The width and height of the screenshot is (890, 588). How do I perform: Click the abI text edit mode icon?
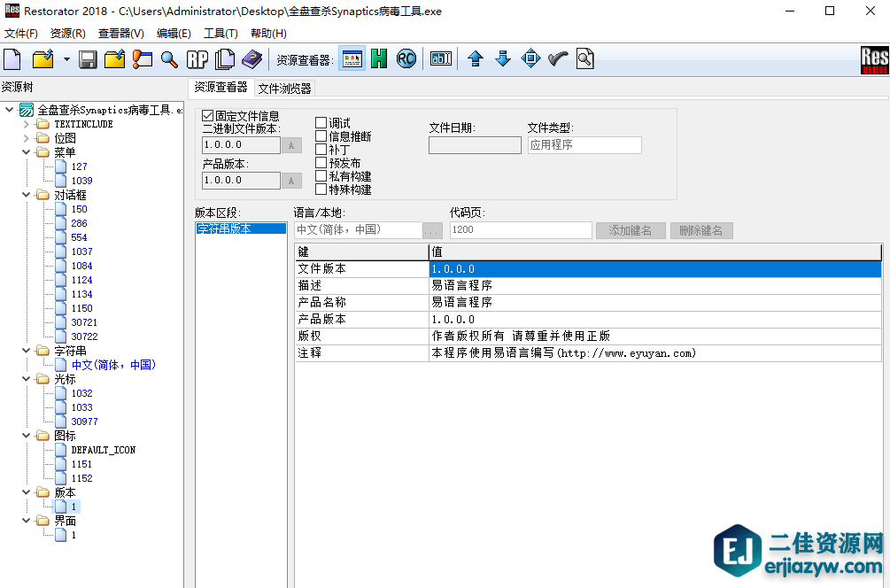pyautogui.click(x=441, y=58)
